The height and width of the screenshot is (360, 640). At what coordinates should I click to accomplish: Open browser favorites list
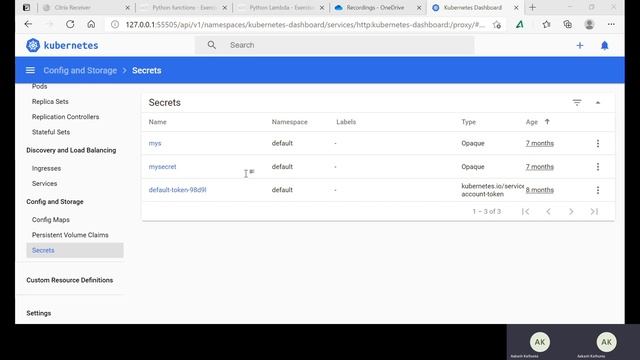[x=546, y=24]
